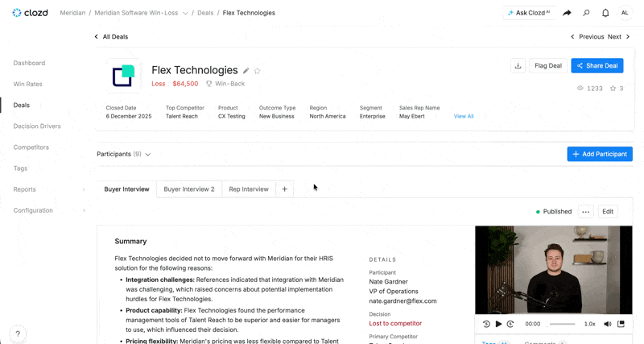Image resolution: width=644 pixels, height=344 pixels.
Task: Click the share arrow icon in header
Action: 567,13
